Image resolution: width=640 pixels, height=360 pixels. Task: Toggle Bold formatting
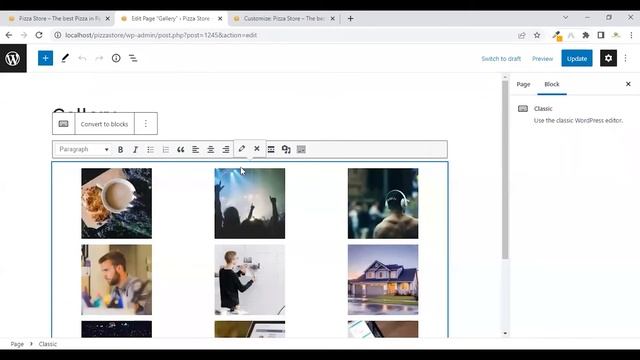[120, 150]
